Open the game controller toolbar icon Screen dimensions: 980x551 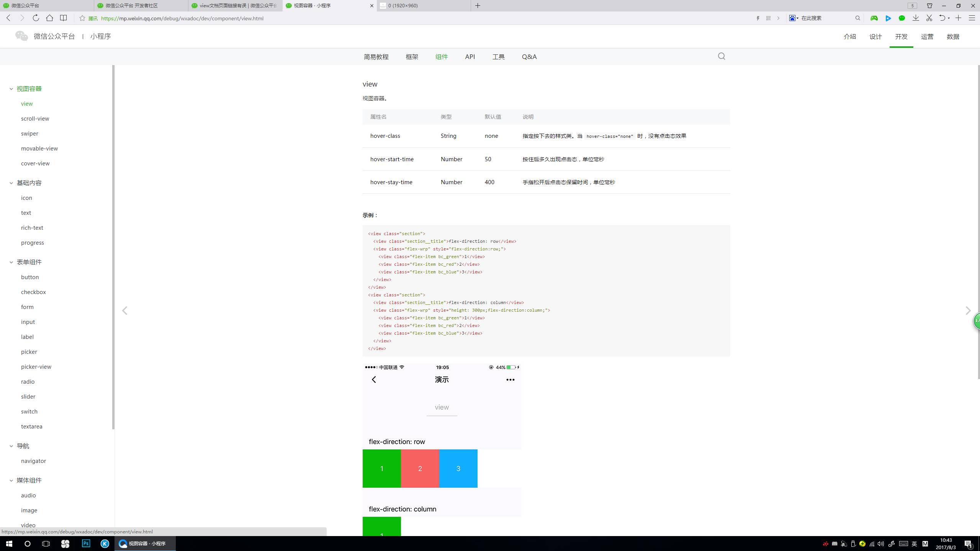tap(874, 18)
